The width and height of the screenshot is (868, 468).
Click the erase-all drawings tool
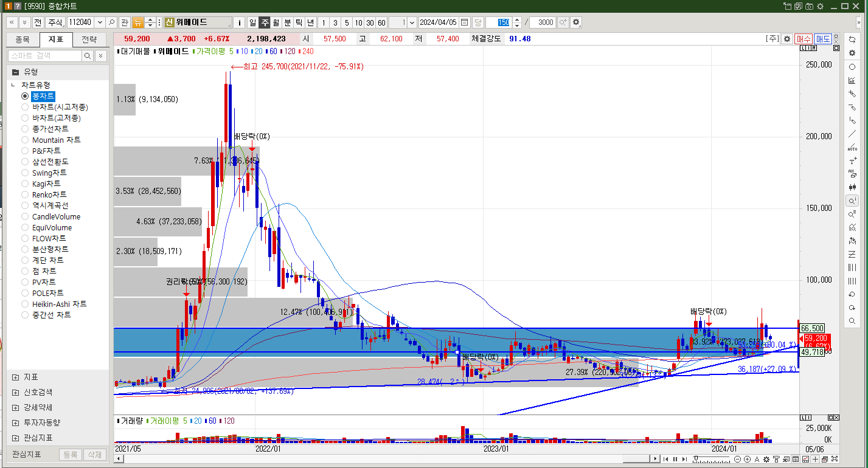tap(852, 174)
